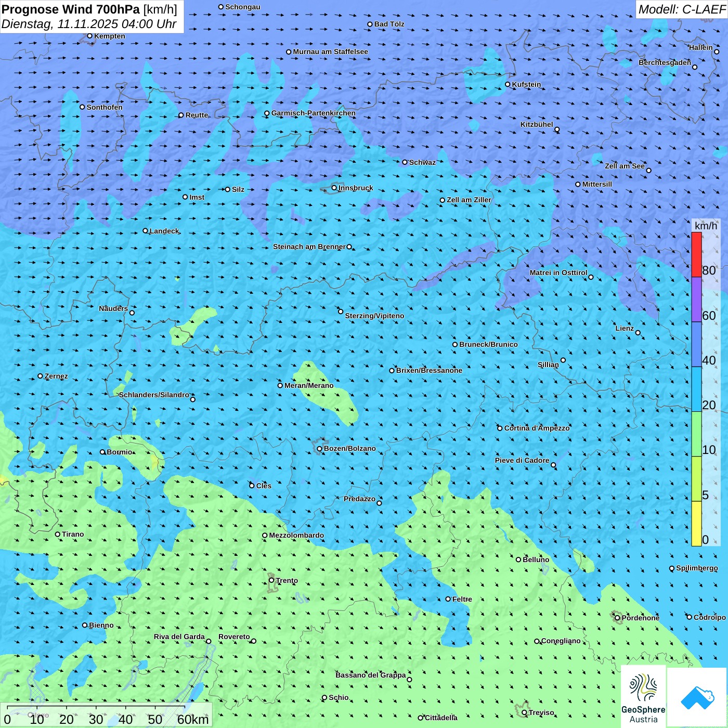Select the yellow 0–5 legend swatch
Screen dimensions: 728x728
pyautogui.click(x=696, y=524)
